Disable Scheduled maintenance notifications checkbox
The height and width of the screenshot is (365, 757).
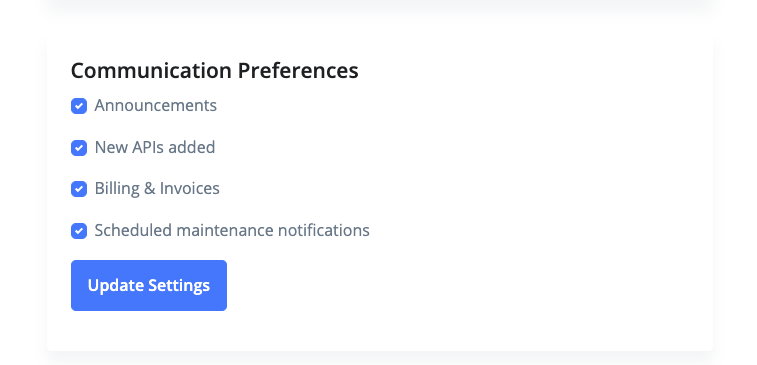coord(79,231)
